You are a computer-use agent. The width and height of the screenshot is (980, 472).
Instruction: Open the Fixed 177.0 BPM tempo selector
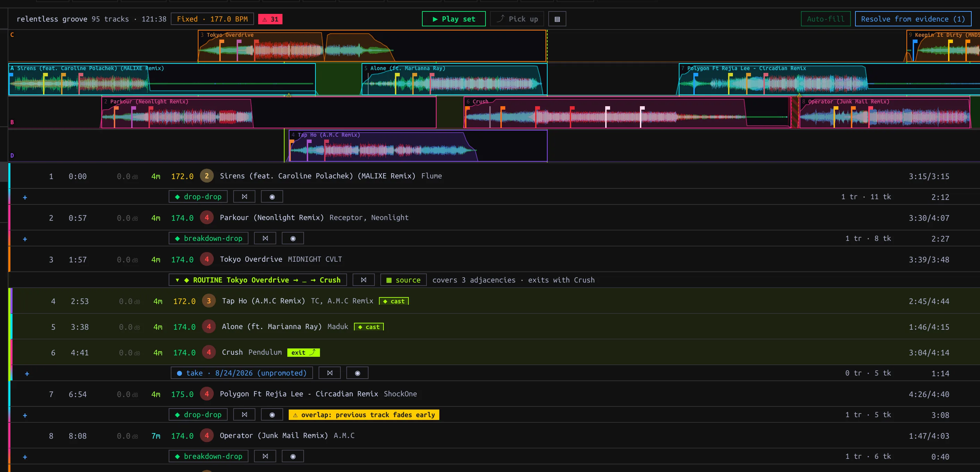pyautogui.click(x=212, y=19)
